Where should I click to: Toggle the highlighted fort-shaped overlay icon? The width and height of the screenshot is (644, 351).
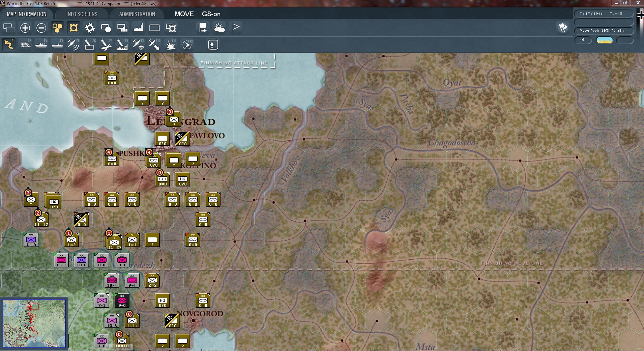[74, 28]
